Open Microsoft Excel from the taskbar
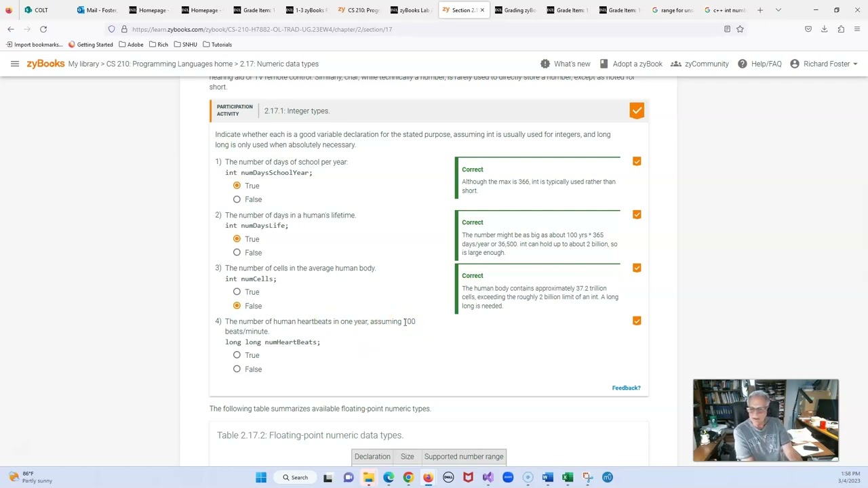868x488 pixels. (568, 477)
